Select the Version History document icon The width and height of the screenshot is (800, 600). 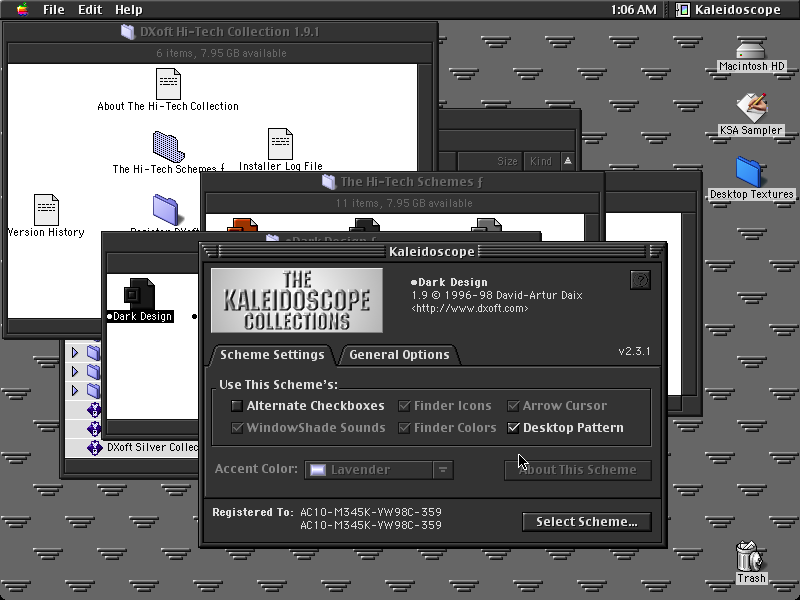click(x=46, y=210)
